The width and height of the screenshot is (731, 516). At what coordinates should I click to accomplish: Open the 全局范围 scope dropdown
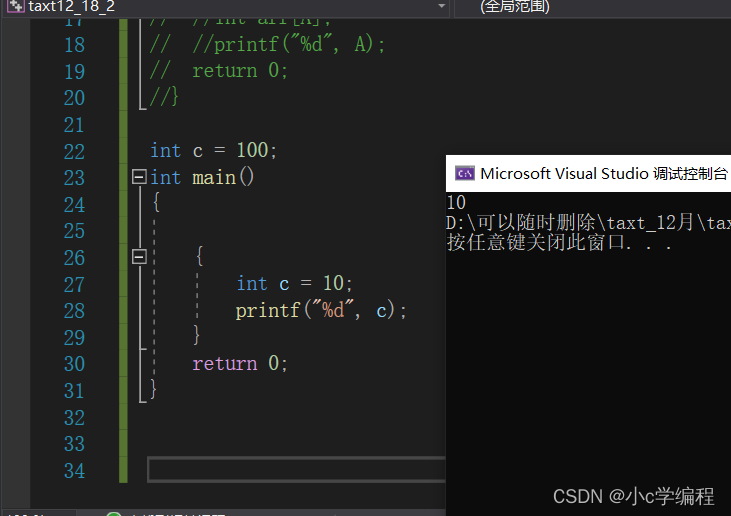592,7
